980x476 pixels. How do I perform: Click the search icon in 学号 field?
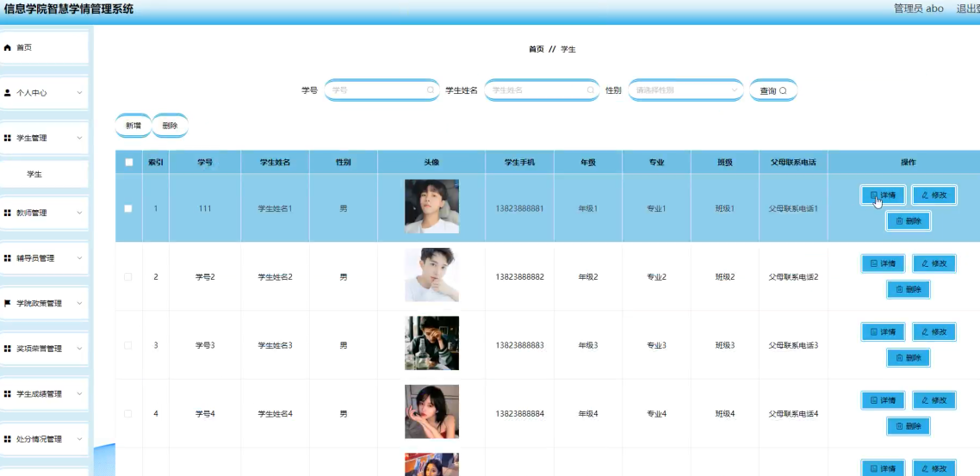[x=430, y=90]
